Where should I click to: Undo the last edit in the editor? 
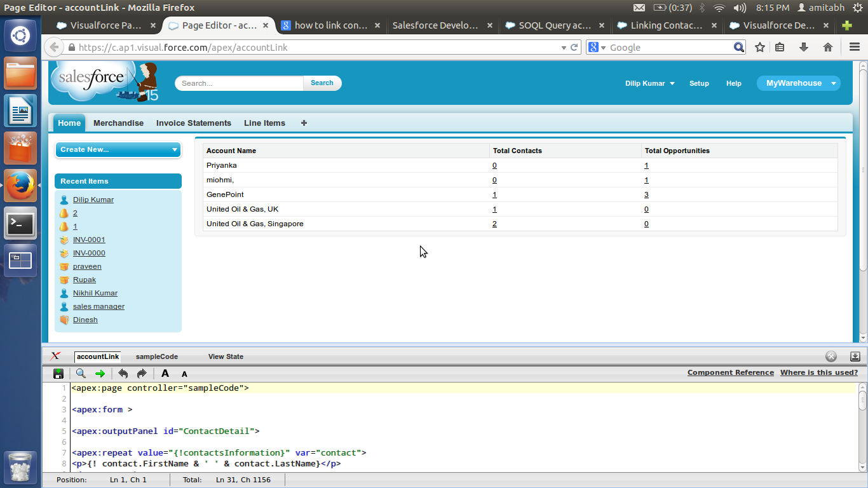point(123,374)
